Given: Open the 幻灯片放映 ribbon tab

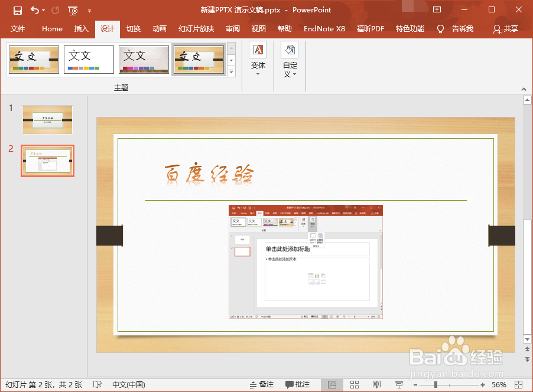Looking at the screenshot, I should click(x=196, y=28).
